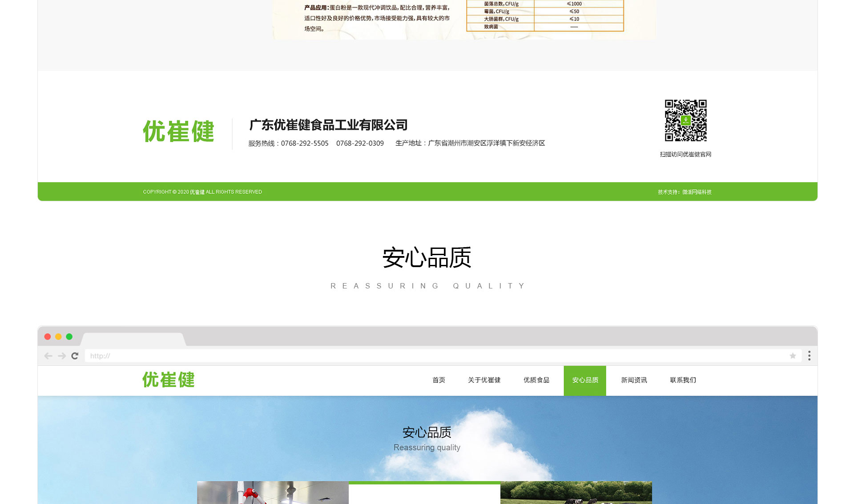Click the bookmark star icon

click(x=793, y=356)
